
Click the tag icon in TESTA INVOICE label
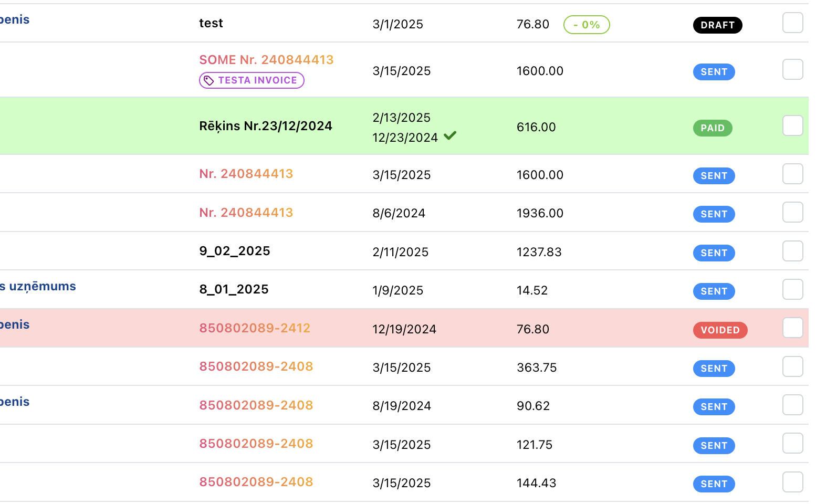click(208, 80)
